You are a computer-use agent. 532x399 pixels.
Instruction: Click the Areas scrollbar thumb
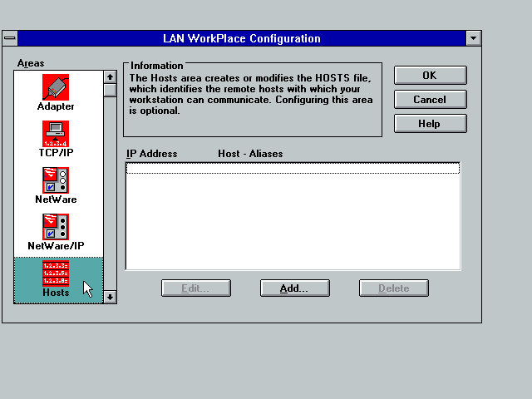click(x=110, y=91)
